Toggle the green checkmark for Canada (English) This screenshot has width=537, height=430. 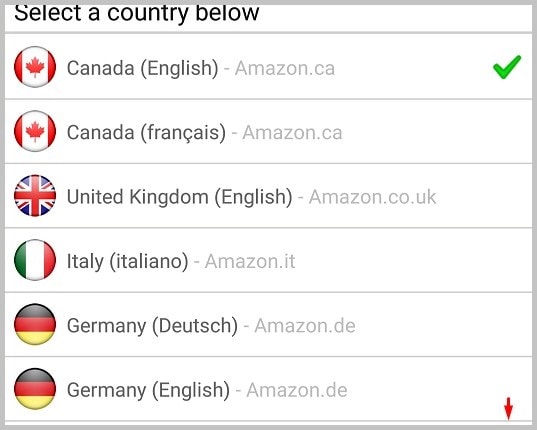click(507, 67)
